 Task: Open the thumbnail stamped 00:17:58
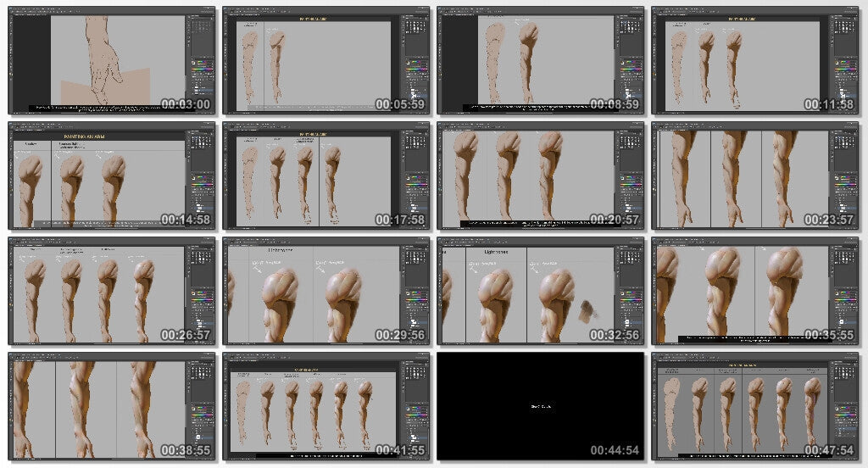(326, 175)
